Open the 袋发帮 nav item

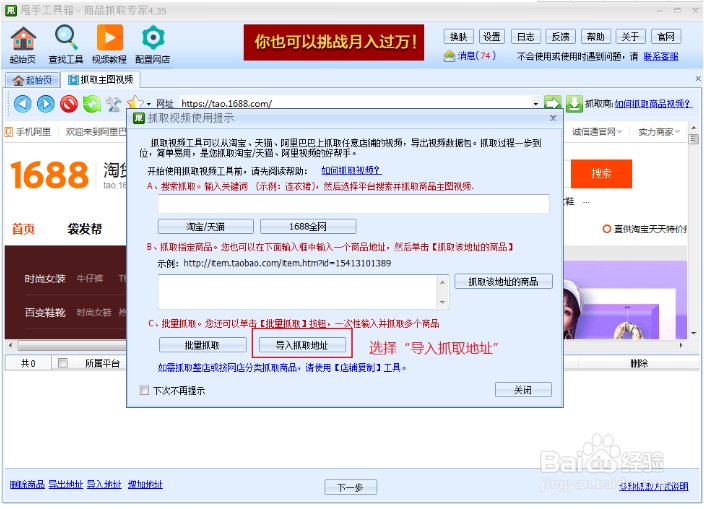coord(84,229)
